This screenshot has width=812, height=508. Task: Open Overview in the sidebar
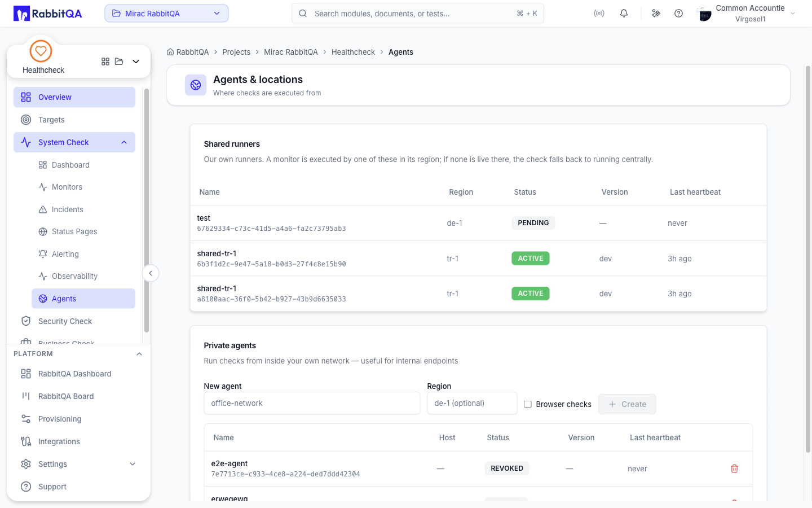pyautogui.click(x=74, y=97)
